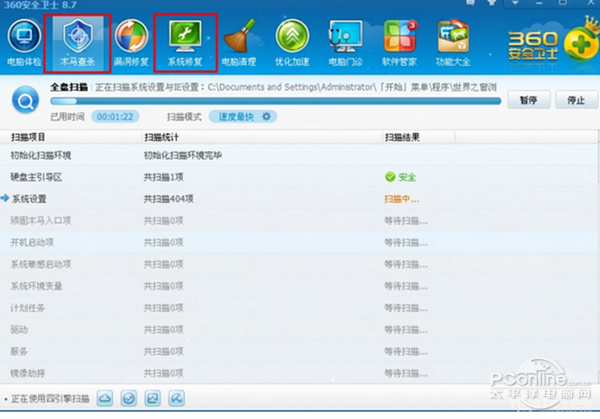Click the orange 扫描中 status

pos(401,199)
